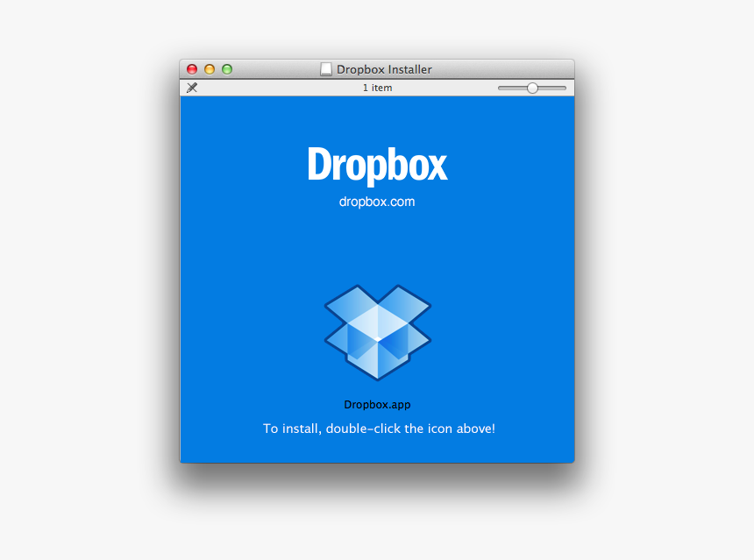Minimize the window with the yellow button
The image size is (754, 560).
tap(210, 69)
